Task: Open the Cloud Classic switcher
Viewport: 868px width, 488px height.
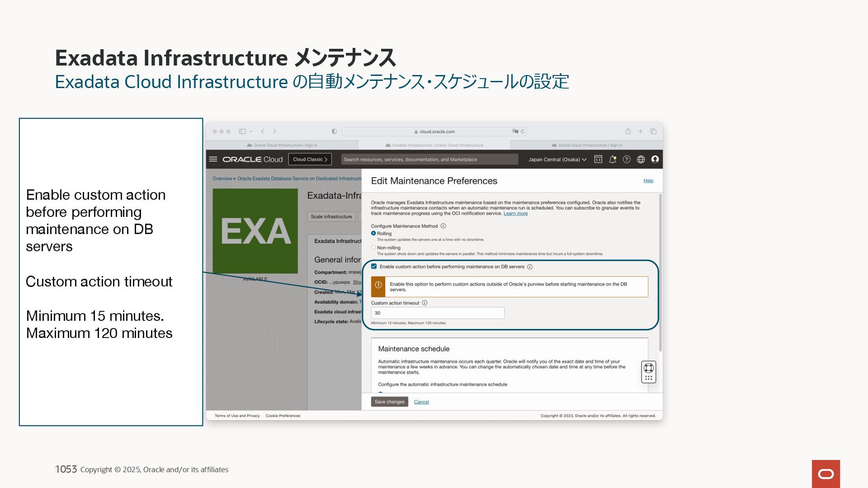Action: click(310, 160)
